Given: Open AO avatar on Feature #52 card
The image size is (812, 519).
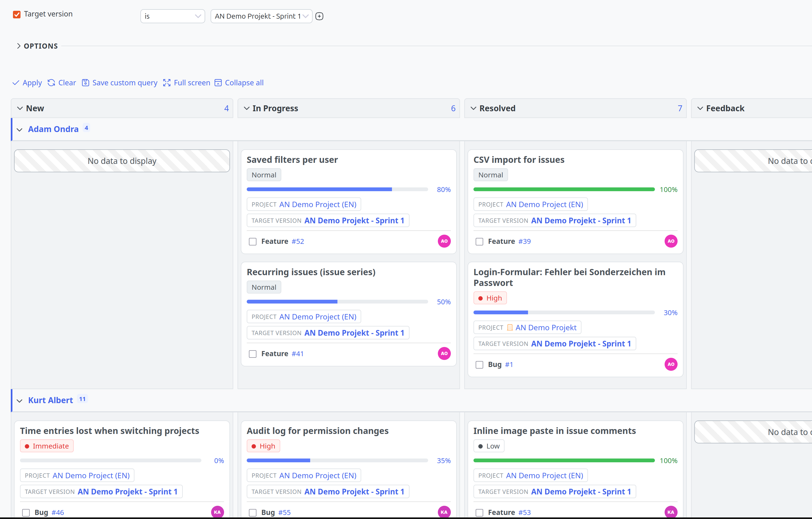Looking at the screenshot, I should (x=444, y=241).
